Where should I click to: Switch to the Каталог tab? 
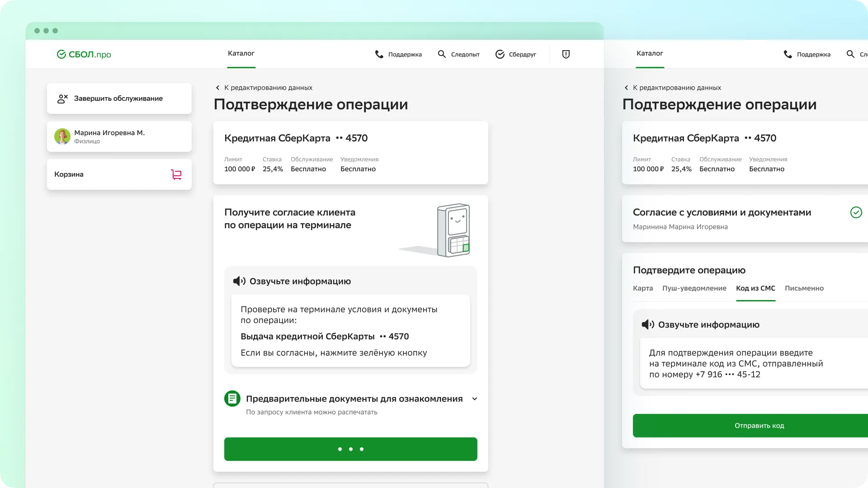point(241,53)
